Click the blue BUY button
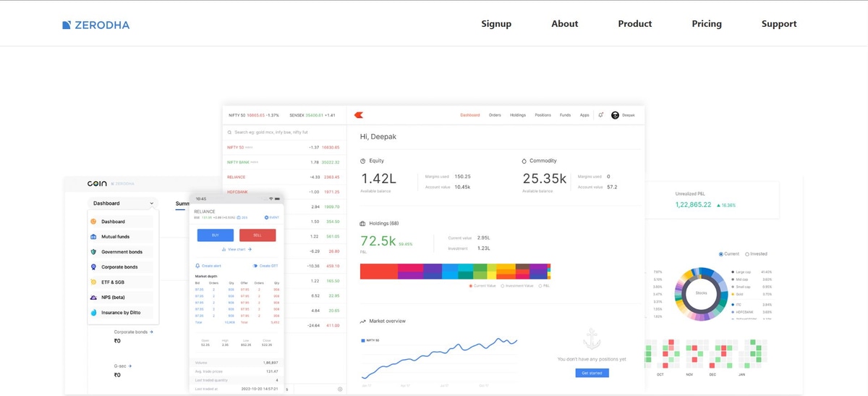The height and width of the screenshot is (396, 868). (216, 235)
